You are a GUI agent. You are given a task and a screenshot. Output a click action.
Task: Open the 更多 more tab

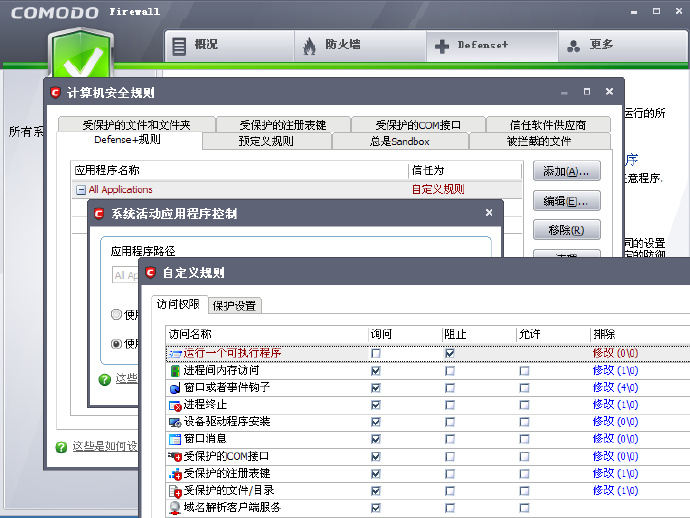[x=624, y=45]
